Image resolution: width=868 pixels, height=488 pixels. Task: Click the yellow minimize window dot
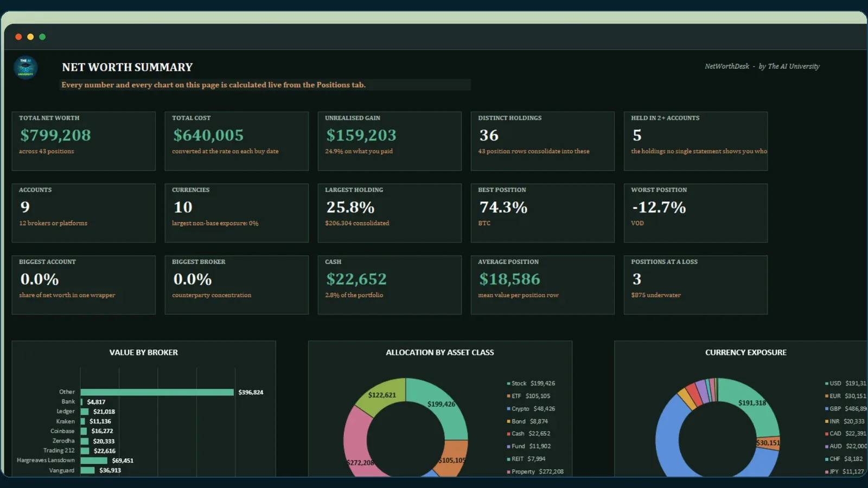(30, 37)
